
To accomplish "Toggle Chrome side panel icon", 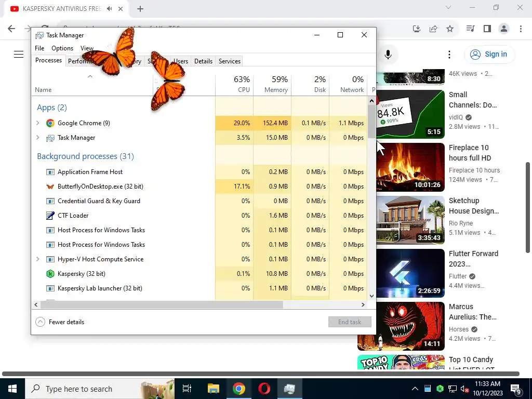I will [x=487, y=29].
